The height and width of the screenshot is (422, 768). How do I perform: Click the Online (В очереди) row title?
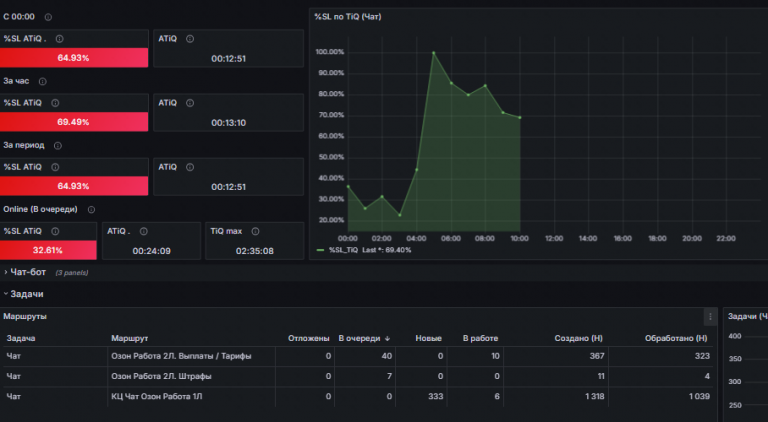[x=40, y=210]
